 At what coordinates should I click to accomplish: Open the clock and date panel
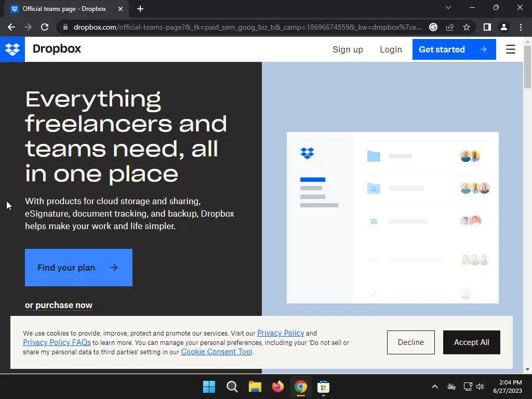[508, 387]
